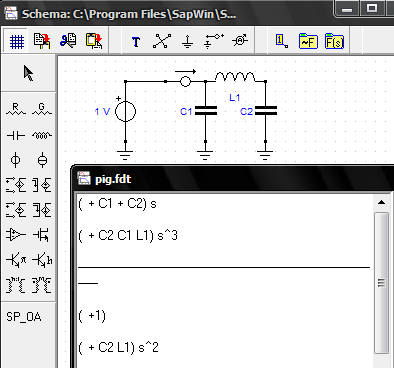This screenshot has width=394, height=368.
Task: Click the blue L1 label
Action: point(235,98)
